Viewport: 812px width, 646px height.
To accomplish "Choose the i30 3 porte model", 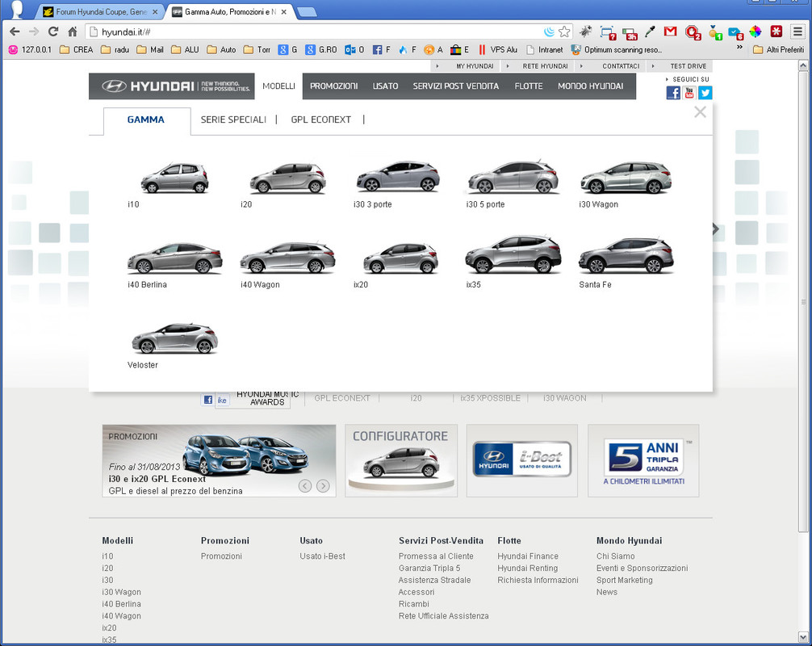I will coord(398,176).
